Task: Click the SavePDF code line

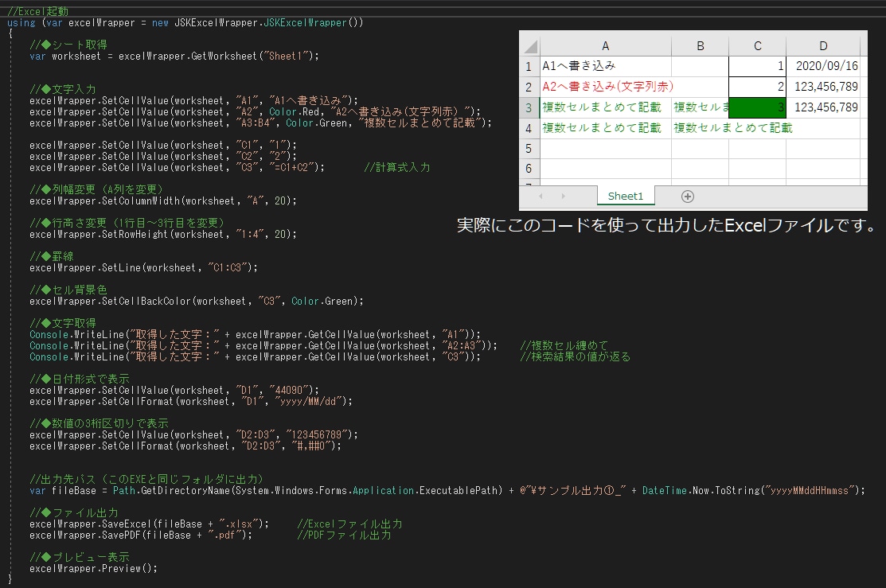Action: 141,535
